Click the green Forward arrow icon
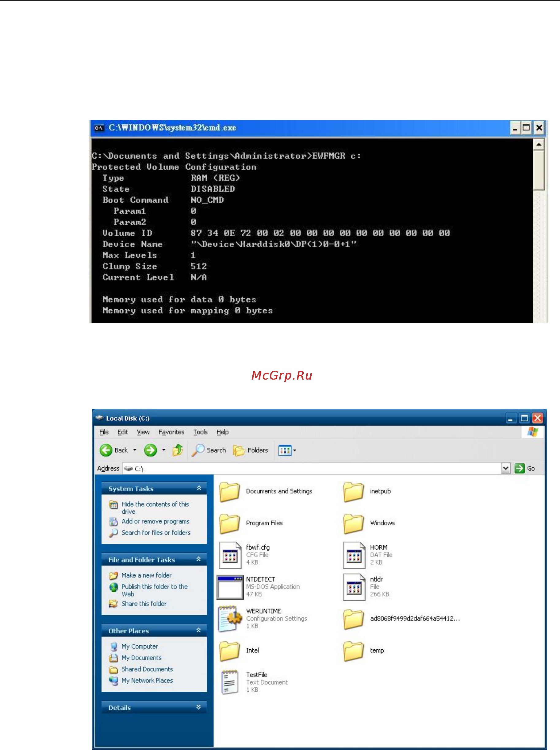 [x=150, y=450]
